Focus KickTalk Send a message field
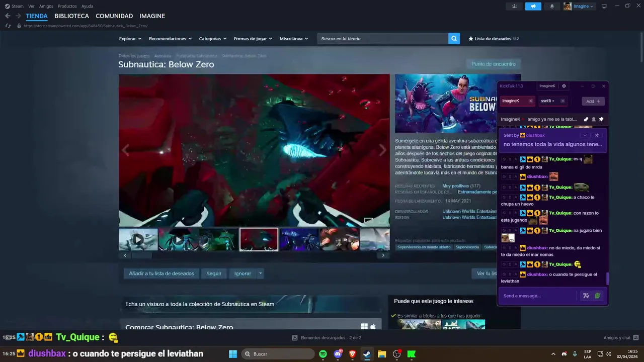The height and width of the screenshot is (362, 644). point(538,296)
